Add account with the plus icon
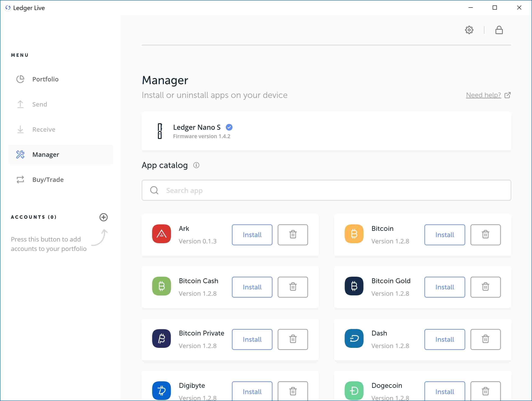Screen dimensions: 532x401 pos(103,217)
